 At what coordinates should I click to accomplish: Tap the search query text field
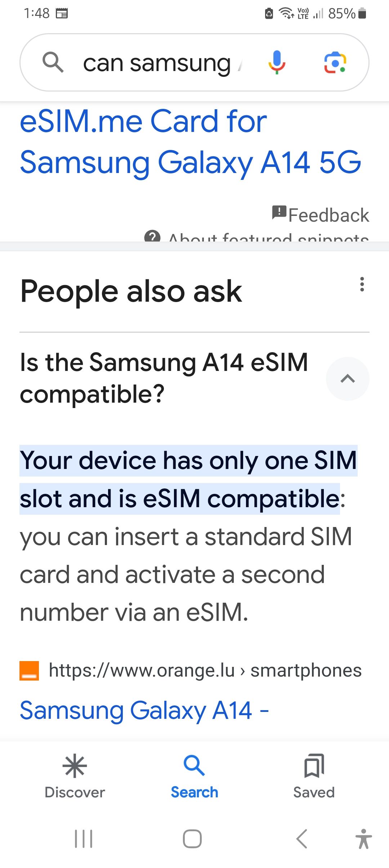pos(158,63)
